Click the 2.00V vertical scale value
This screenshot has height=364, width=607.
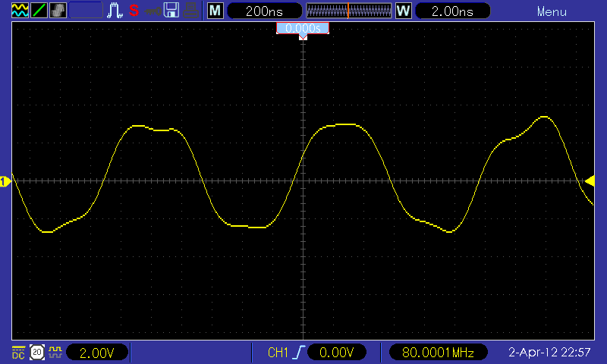[x=97, y=353]
